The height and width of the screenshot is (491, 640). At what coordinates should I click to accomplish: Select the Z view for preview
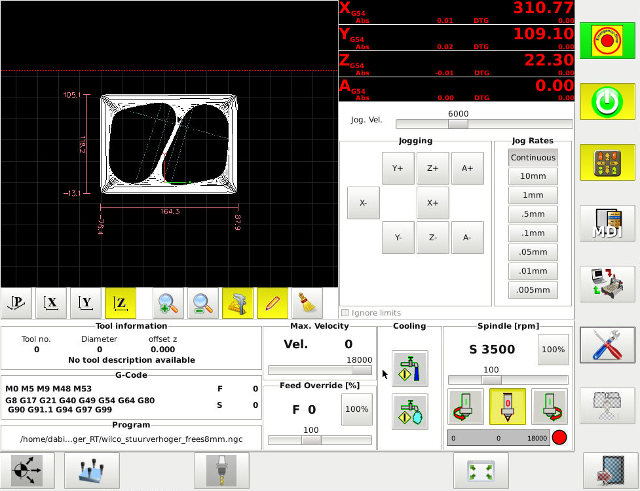click(x=121, y=302)
